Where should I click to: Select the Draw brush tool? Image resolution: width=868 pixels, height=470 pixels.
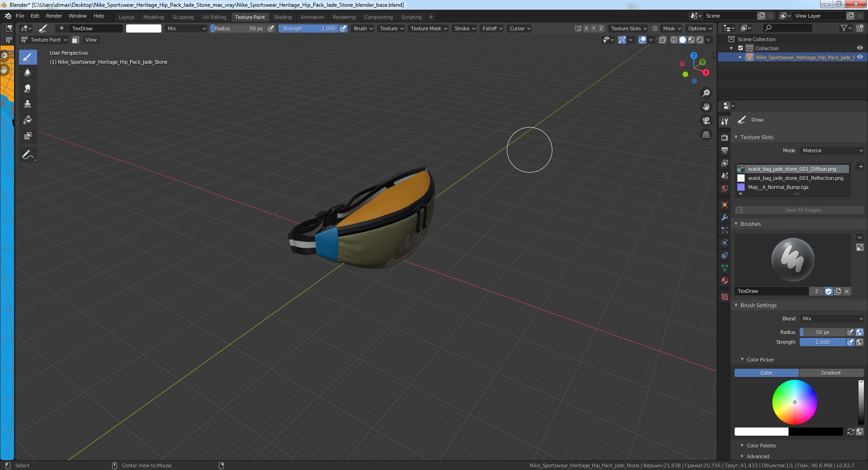[28, 57]
